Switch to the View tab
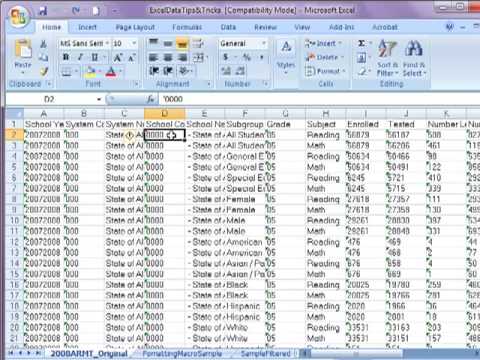Image resolution: width=480 pixels, height=360 pixels. click(x=302, y=27)
